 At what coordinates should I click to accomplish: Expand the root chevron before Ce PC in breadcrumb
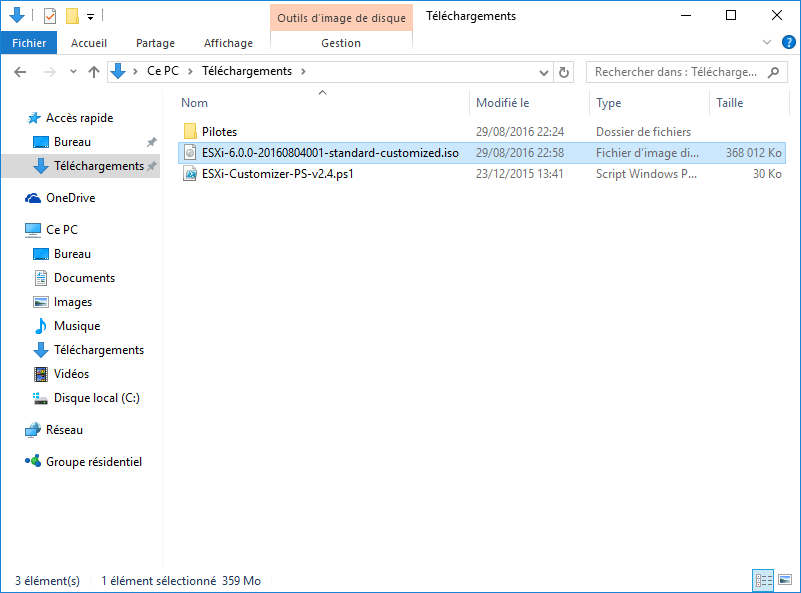click(135, 72)
